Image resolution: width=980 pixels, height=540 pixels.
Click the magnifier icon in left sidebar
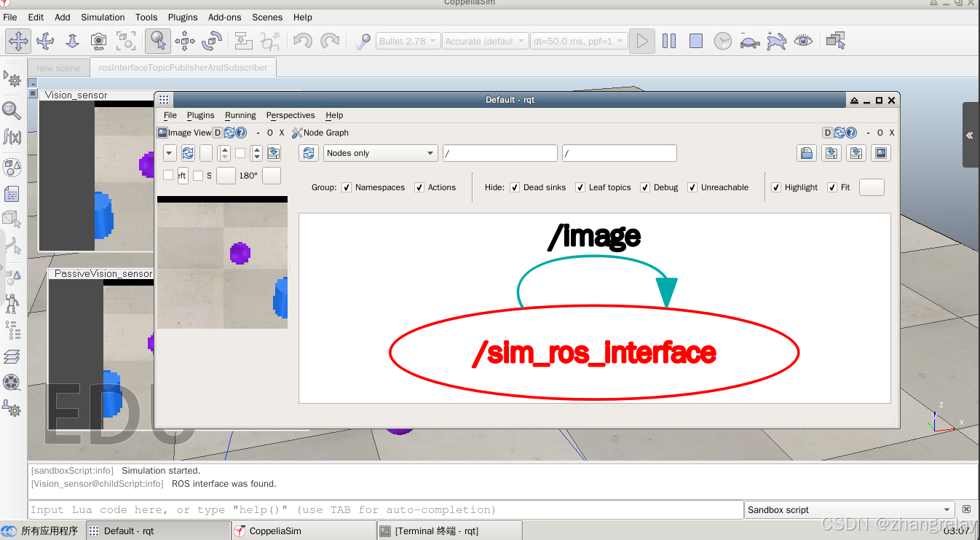12,110
